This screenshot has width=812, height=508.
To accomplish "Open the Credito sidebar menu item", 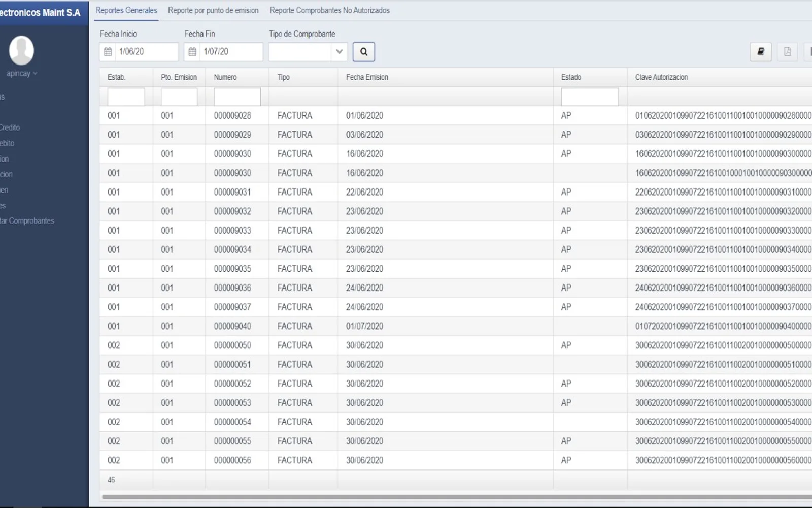I will (10, 128).
